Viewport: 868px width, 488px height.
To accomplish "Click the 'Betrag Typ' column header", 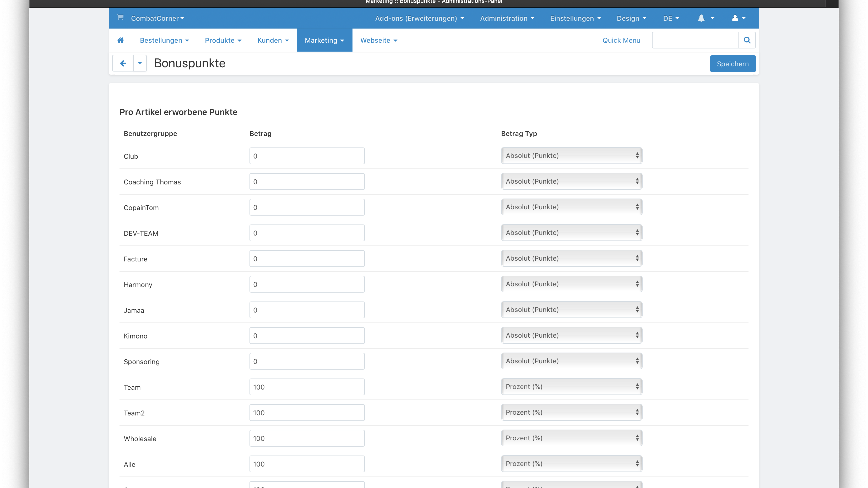I will pos(519,134).
